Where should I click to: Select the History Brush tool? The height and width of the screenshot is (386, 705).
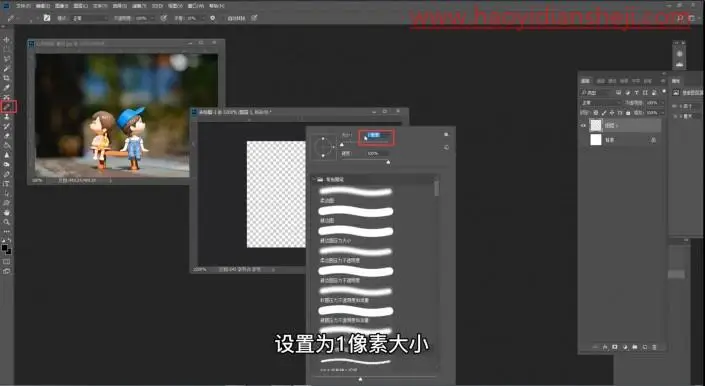6,126
